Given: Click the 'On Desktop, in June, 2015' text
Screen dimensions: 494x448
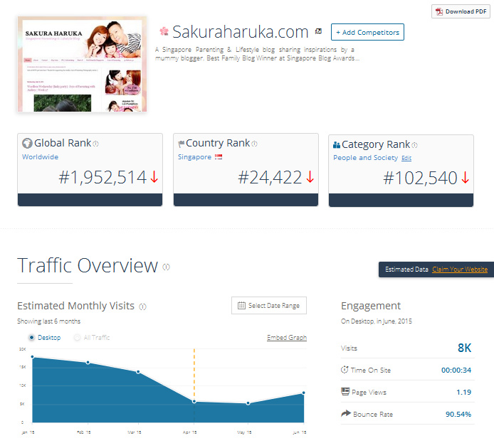Looking at the screenshot, I should coord(377,321).
